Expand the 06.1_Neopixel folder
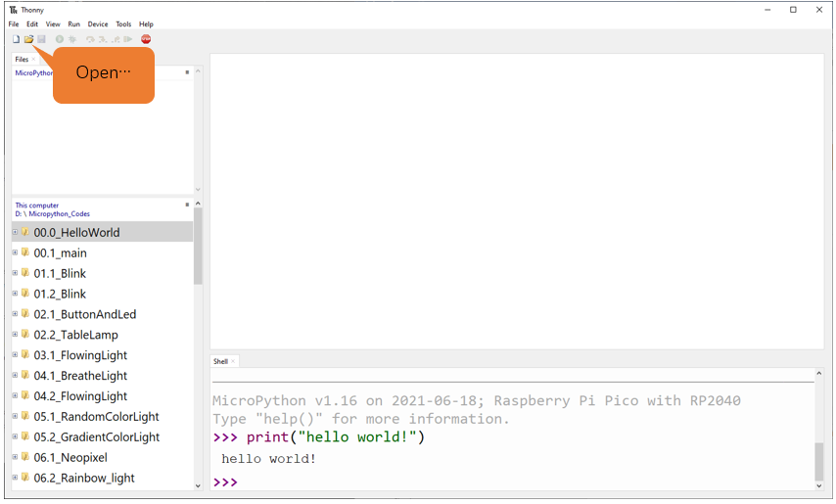Viewport: 836px width, 504px height. tap(15, 457)
